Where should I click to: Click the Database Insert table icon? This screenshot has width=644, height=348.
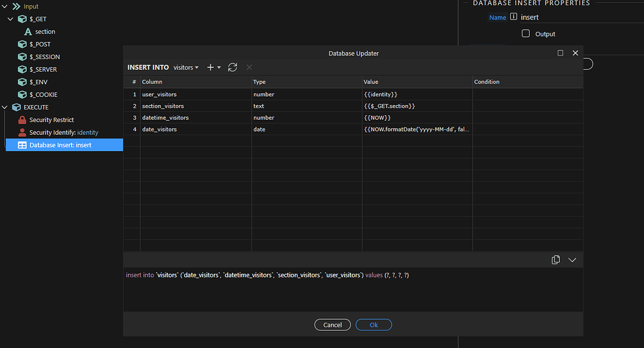click(x=22, y=145)
